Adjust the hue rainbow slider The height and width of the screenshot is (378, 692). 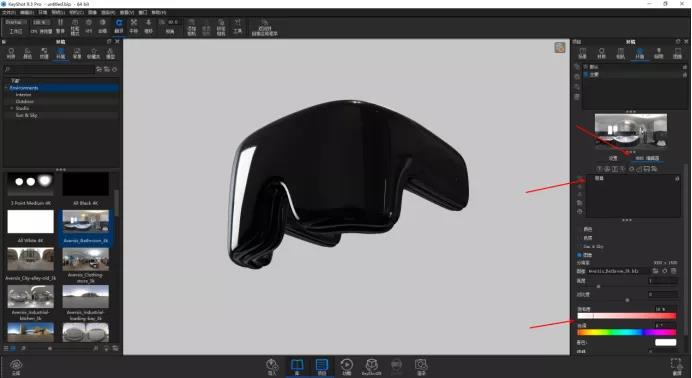coord(627,332)
